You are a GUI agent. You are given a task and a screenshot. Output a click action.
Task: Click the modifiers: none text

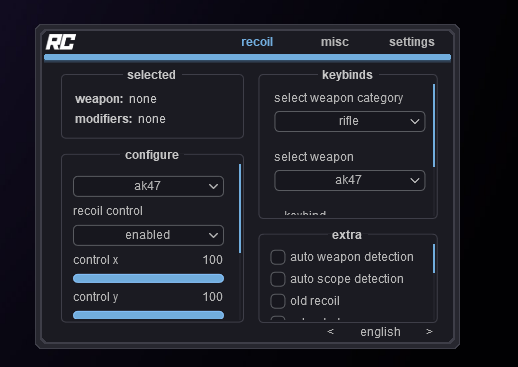[x=120, y=119]
